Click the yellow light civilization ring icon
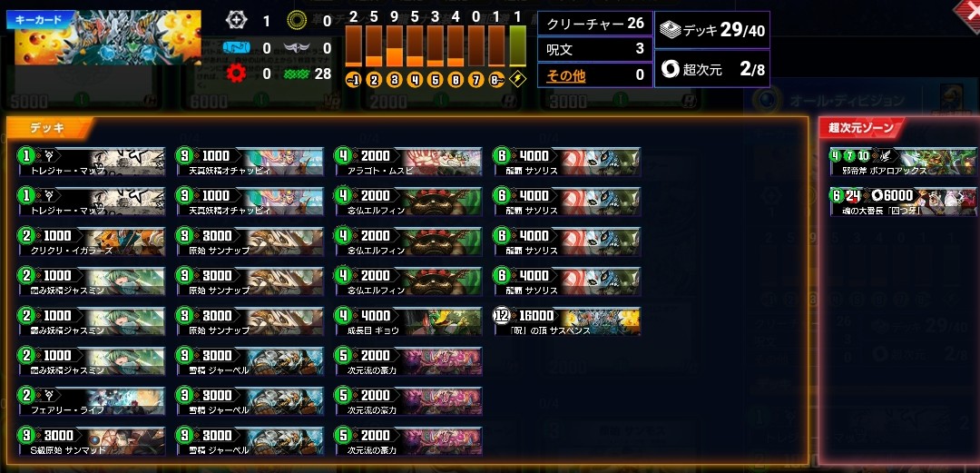Screen dimensions: 980x473 (x=296, y=21)
